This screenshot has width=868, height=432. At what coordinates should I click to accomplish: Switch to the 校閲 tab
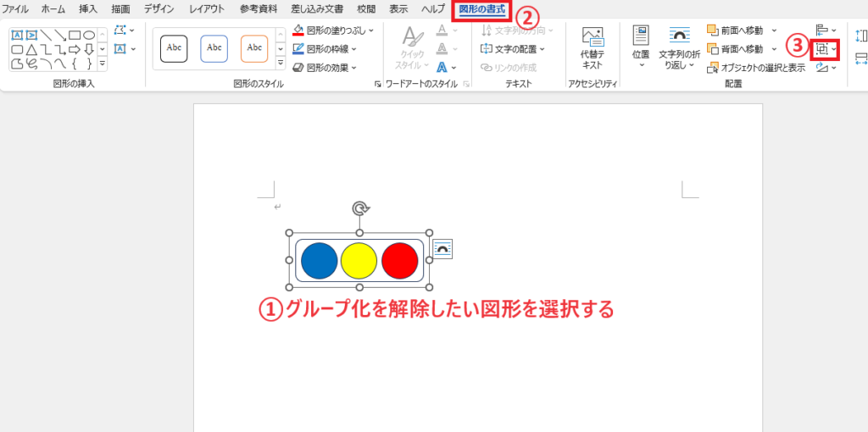pos(366,8)
